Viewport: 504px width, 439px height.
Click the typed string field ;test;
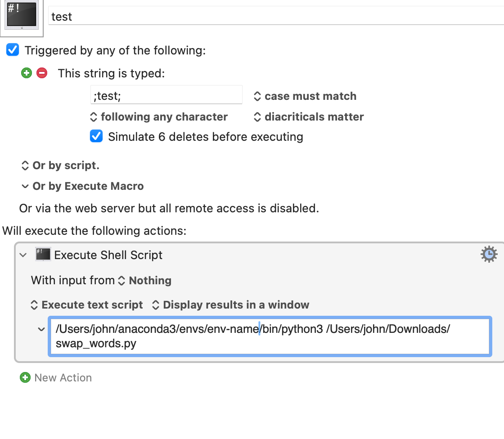[166, 95]
